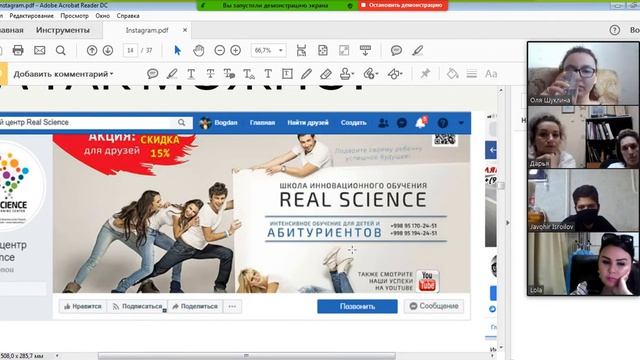Screen dimensions: 640x360
Task: Select the eraser tool
Action: pos(326,73)
